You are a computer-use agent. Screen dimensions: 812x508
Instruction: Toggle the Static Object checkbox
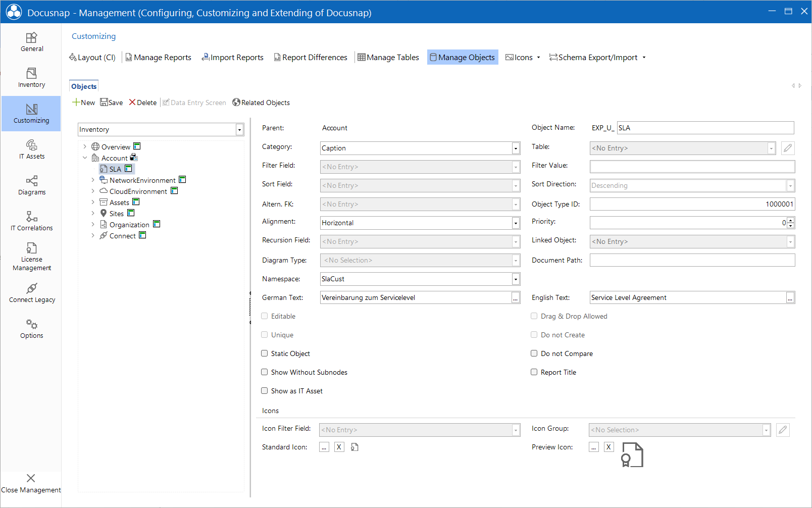(x=264, y=353)
